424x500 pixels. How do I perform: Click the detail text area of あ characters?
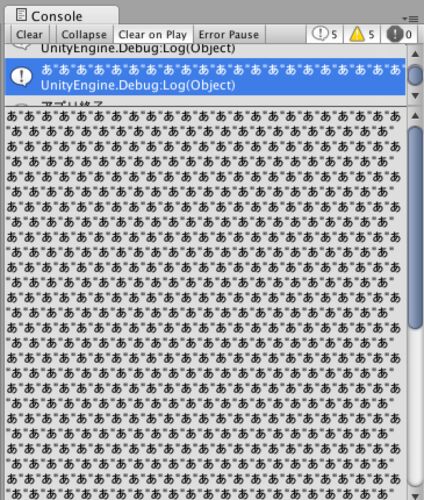[205, 303]
